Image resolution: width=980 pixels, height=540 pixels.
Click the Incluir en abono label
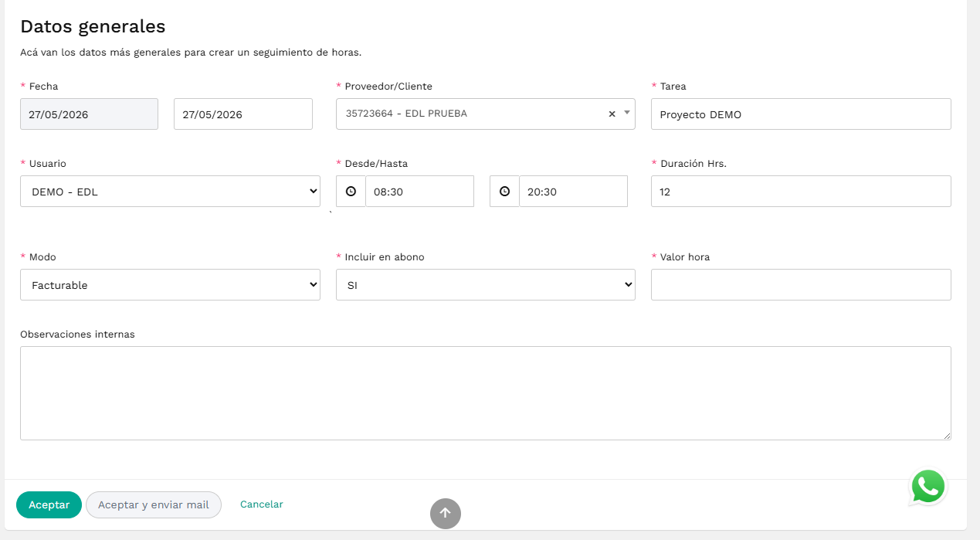pyautogui.click(x=385, y=257)
